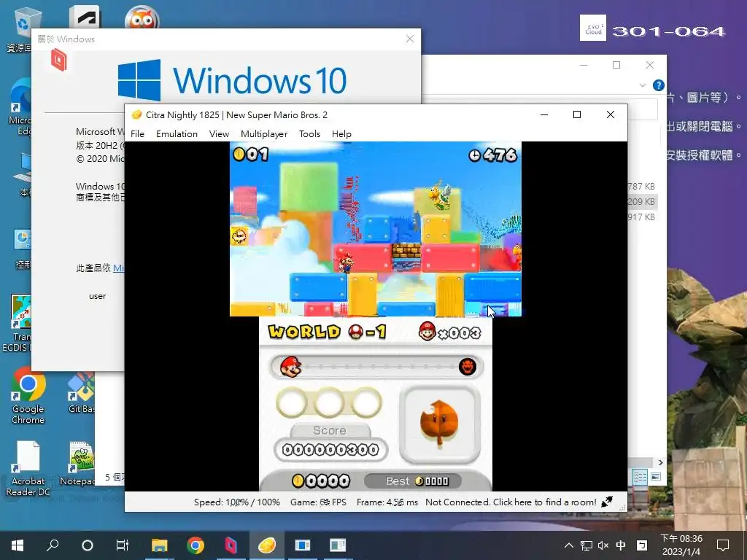Viewport: 747px width, 560px height.
Task: Click the Koopa Paratroopa in the game
Action: [x=440, y=194]
